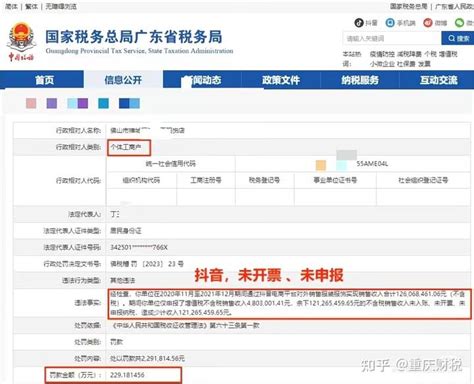The image size is (474, 384).
Task: Click the credit code ending SSAME04L
Action: (372, 164)
